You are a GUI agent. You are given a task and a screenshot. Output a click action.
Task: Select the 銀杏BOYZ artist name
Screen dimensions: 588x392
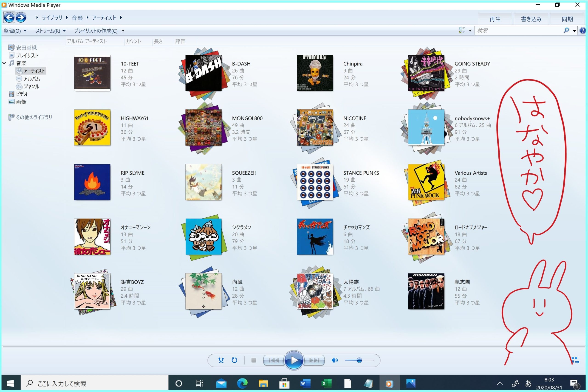pyautogui.click(x=132, y=282)
